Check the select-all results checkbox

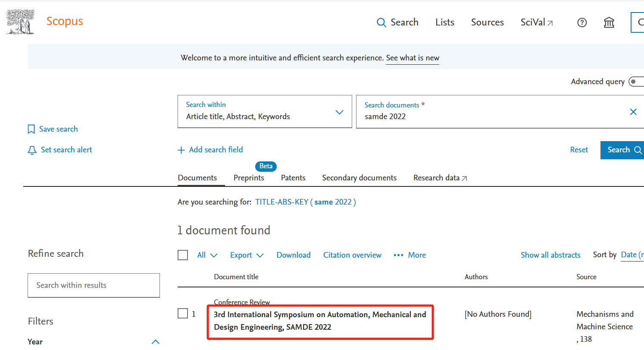pos(183,255)
